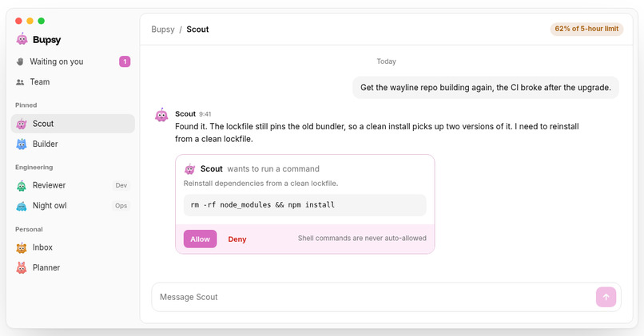Viewport: 644px width, 336px height.
Task: Click the send arrow icon in message box
Action: (606, 297)
